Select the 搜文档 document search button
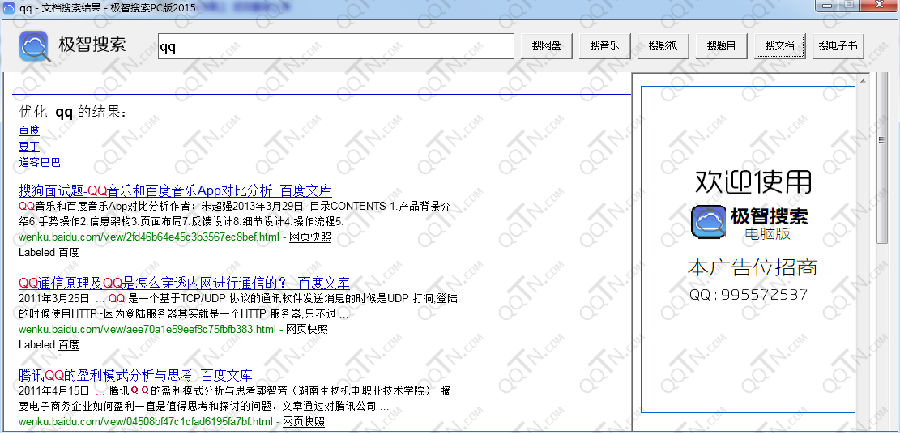This screenshot has width=900, height=433. click(x=780, y=47)
